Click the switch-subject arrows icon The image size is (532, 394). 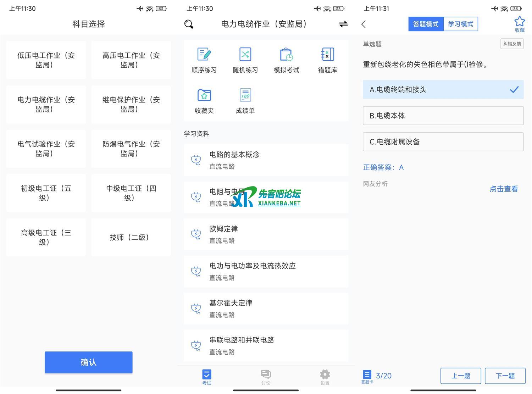click(x=343, y=24)
